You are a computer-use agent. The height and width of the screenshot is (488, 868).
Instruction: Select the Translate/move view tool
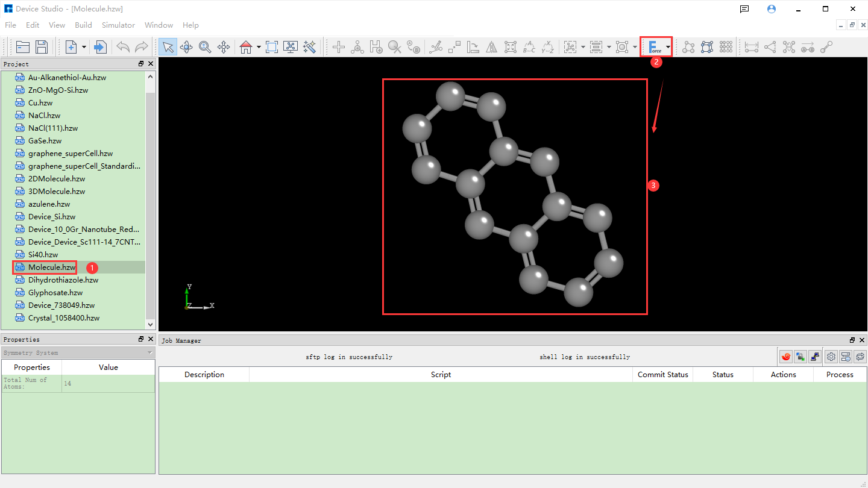point(224,46)
